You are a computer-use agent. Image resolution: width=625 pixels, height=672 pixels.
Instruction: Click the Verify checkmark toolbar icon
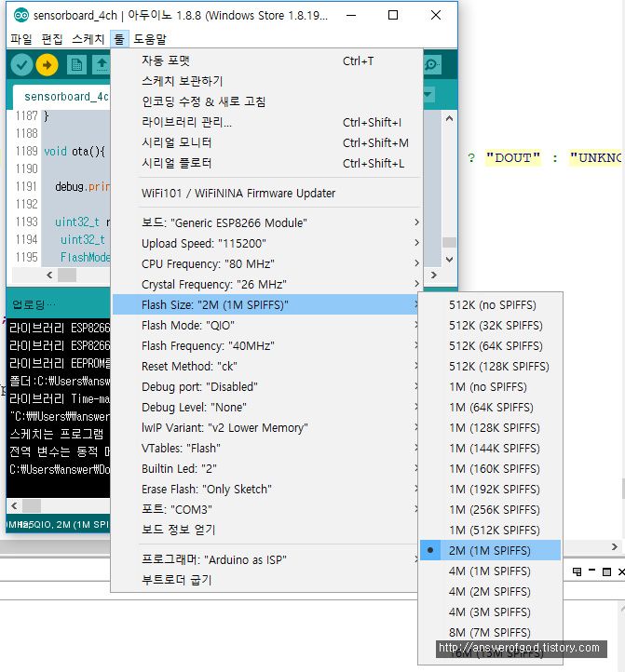21,65
